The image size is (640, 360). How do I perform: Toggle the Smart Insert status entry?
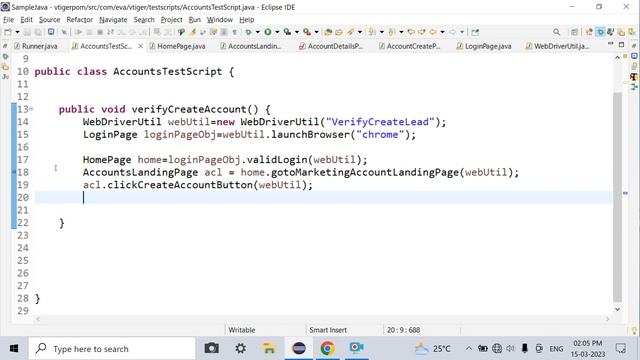[328, 330]
